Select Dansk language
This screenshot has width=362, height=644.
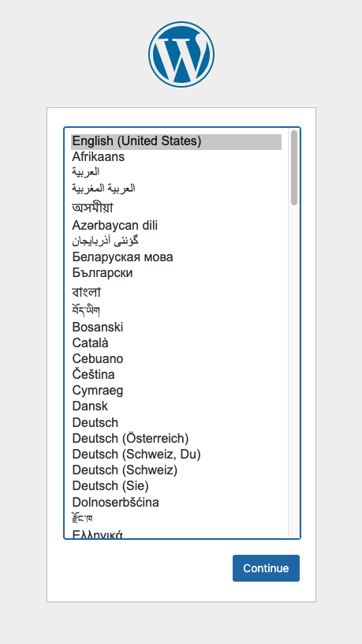pyautogui.click(x=176, y=406)
